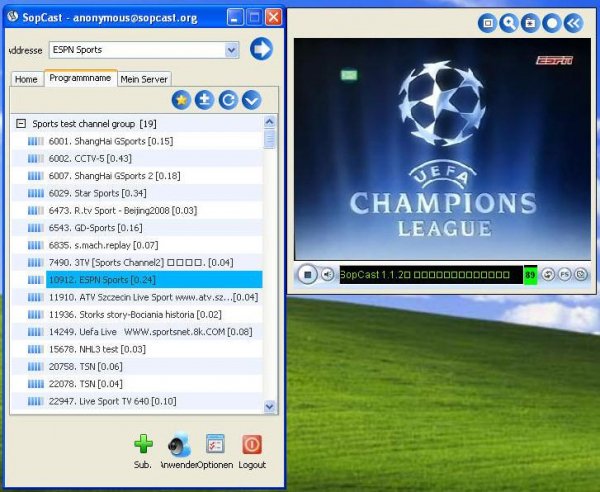Click the window-size icon on the player top toolbar
The width and height of the screenshot is (600, 492).
pyautogui.click(x=488, y=23)
